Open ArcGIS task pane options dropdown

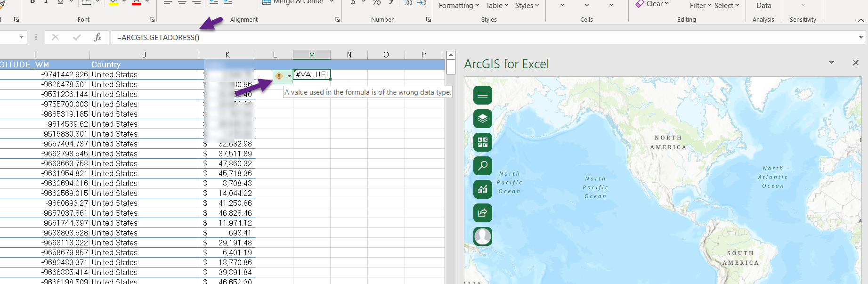831,63
